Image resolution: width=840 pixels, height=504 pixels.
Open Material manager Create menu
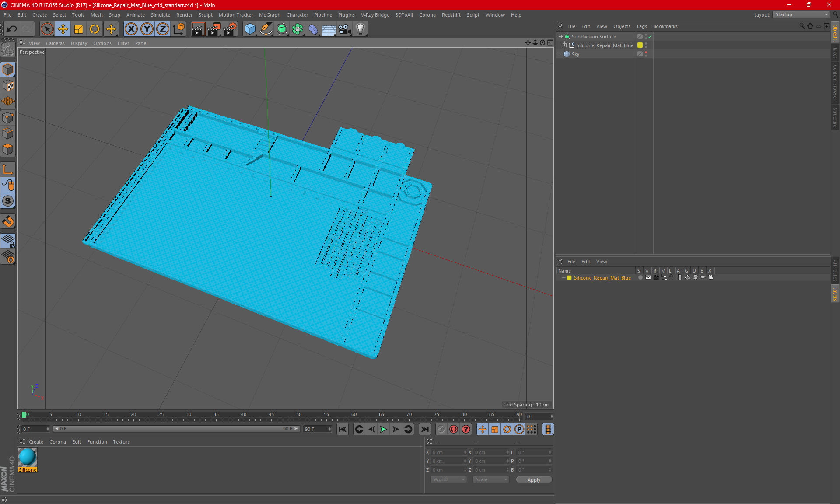coord(36,442)
